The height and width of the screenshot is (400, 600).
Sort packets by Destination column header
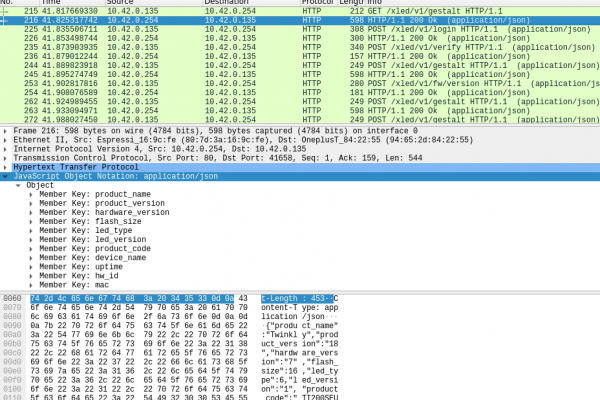[x=251, y=2]
